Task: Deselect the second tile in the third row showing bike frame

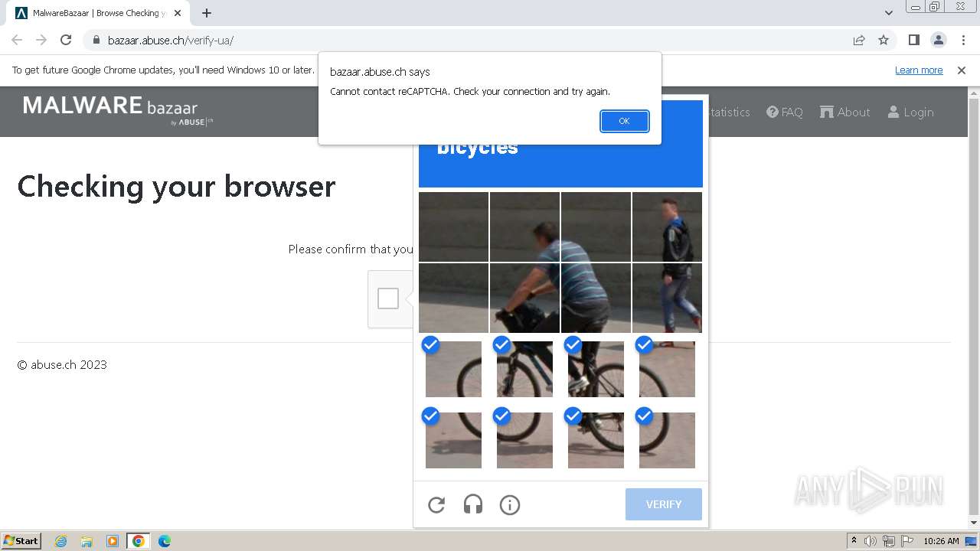Action: [x=524, y=369]
